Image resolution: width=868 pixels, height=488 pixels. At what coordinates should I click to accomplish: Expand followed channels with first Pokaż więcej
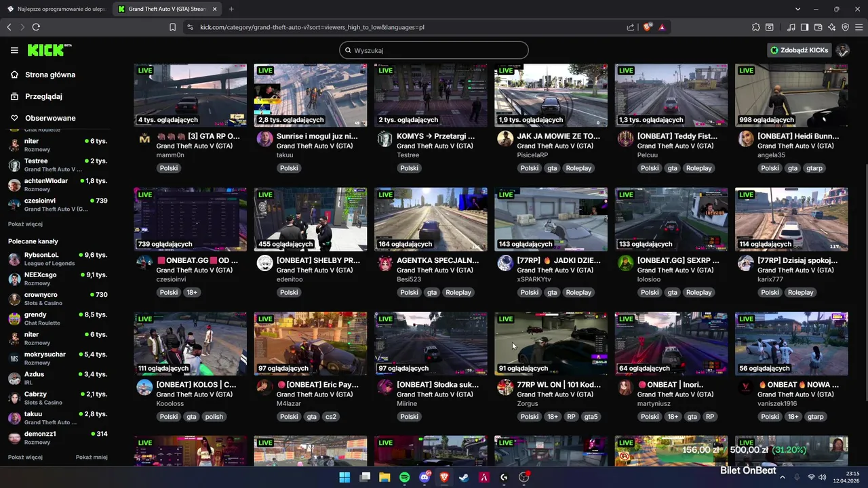pos(25,224)
